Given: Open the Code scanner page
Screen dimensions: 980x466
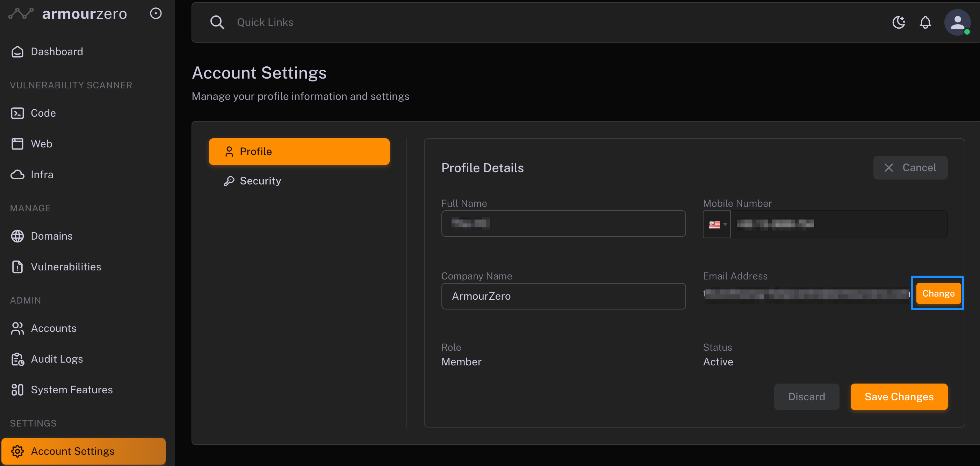Looking at the screenshot, I should click(x=43, y=113).
